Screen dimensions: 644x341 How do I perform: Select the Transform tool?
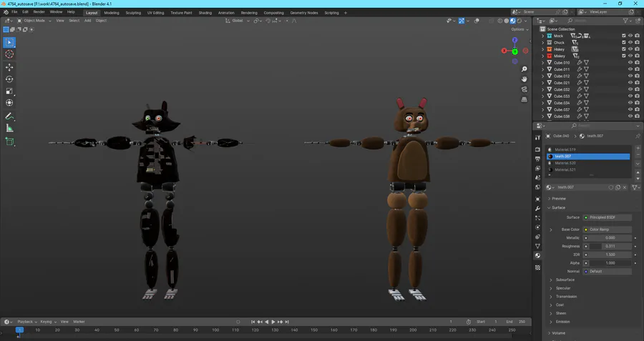point(9,103)
